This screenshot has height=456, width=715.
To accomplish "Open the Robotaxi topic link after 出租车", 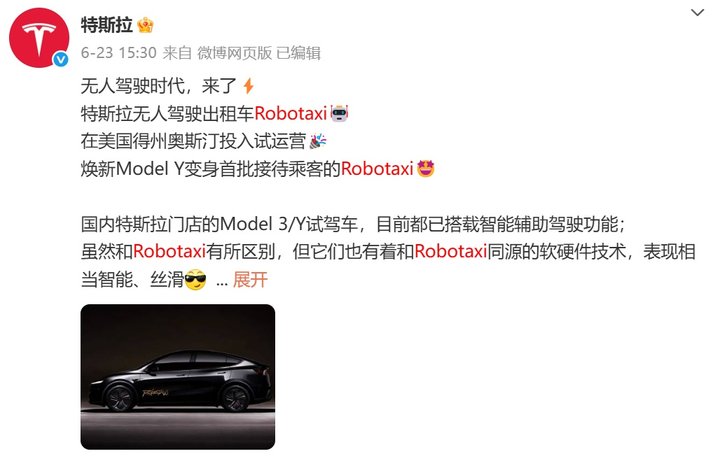I will (290, 114).
